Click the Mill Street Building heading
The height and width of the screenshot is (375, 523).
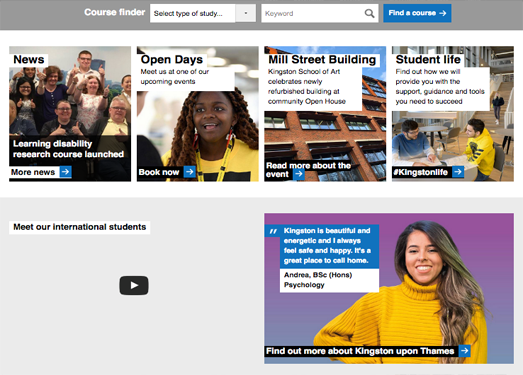(x=322, y=59)
